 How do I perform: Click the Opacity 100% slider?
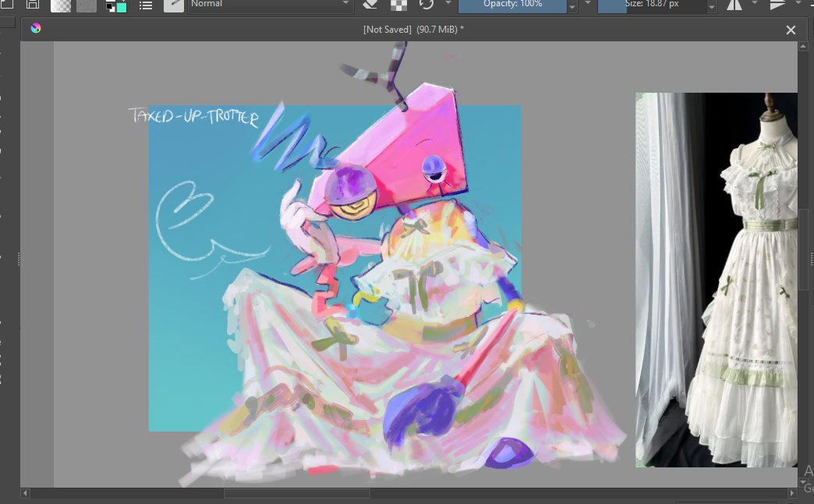click(x=512, y=5)
